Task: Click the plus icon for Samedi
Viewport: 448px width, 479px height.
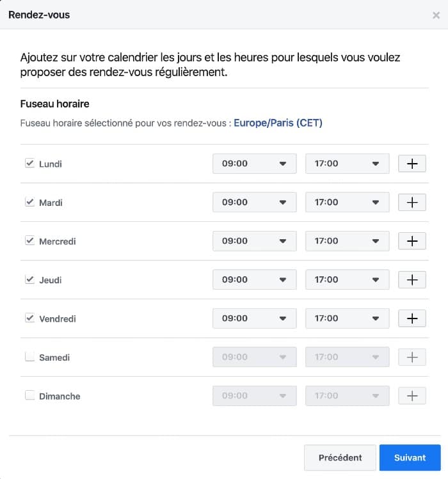Action: (x=412, y=357)
